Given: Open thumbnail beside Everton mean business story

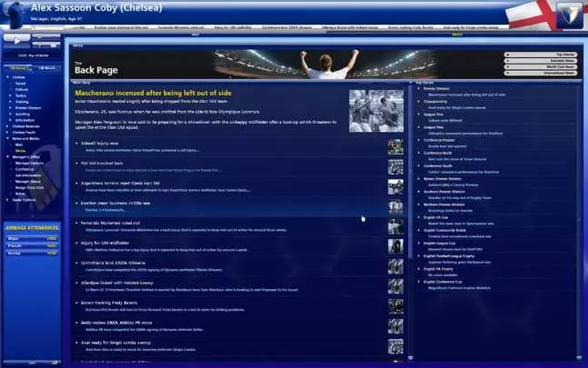Looking at the screenshot, I should [x=395, y=207].
